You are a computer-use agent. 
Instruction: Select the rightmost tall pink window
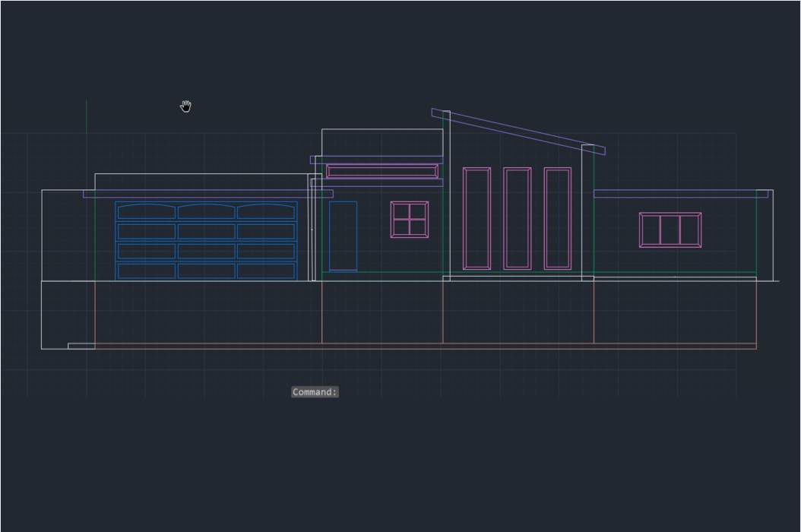(x=557, y=218)
